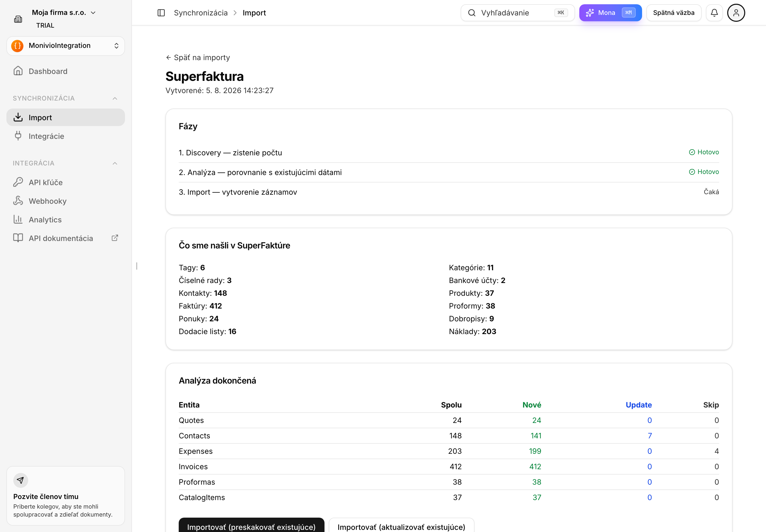Screen dimensions: 766x532
Task: Click Contacts Update value 7
Action: [650, 436]
